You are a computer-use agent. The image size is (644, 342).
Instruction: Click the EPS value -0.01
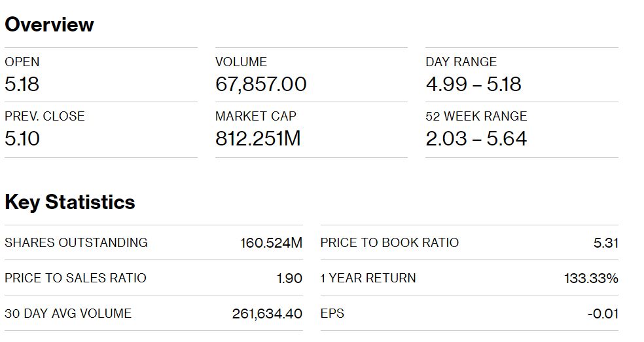[x=603, y=314]
